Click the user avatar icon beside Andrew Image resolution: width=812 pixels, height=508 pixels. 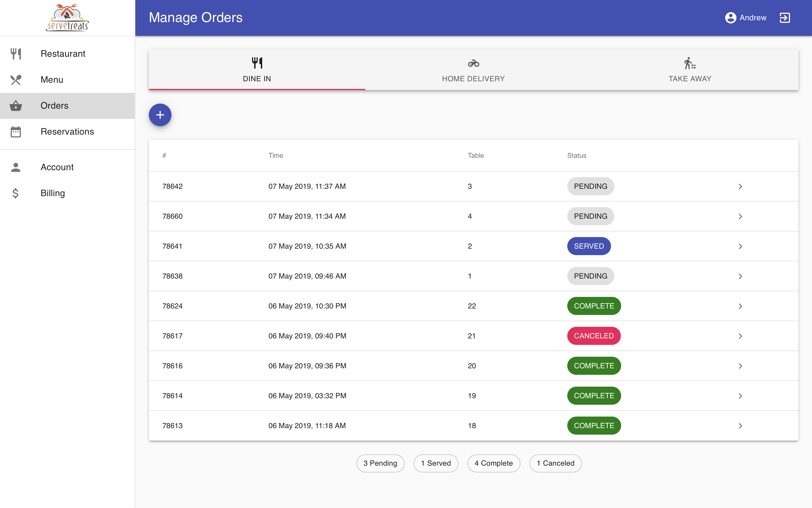tap(731, 18)
